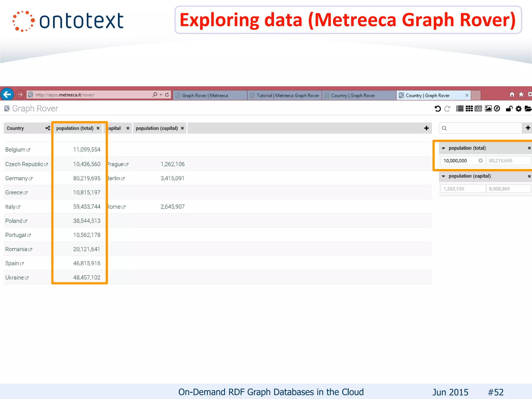Click the browser back arrow button
This screenshot has height=399, width=532.
point(7,94)
